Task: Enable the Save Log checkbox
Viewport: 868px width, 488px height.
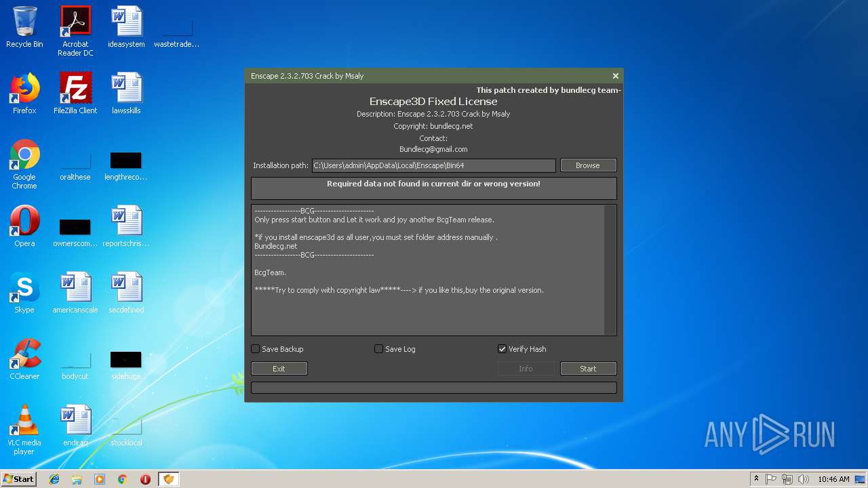Action: pos(378,349)
